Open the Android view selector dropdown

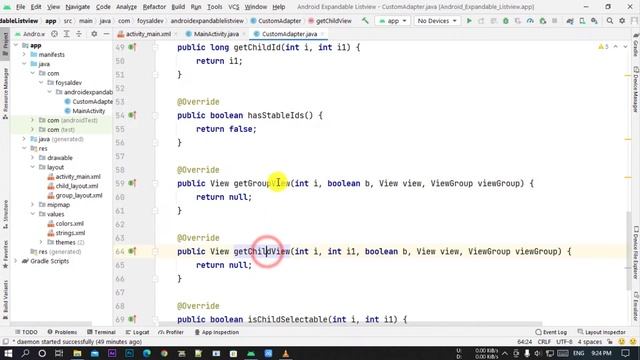[30, 34]
